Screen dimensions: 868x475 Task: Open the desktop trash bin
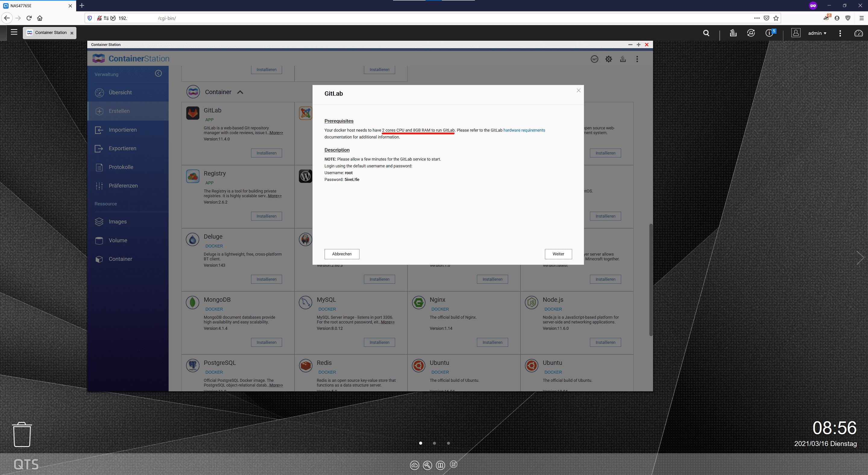tap(22, 434)
